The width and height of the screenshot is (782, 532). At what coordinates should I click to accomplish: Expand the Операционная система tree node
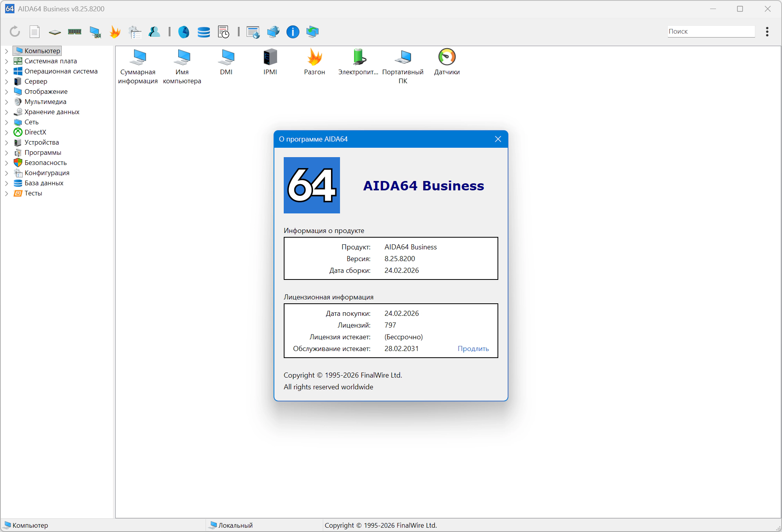click(x=7, y=71)
